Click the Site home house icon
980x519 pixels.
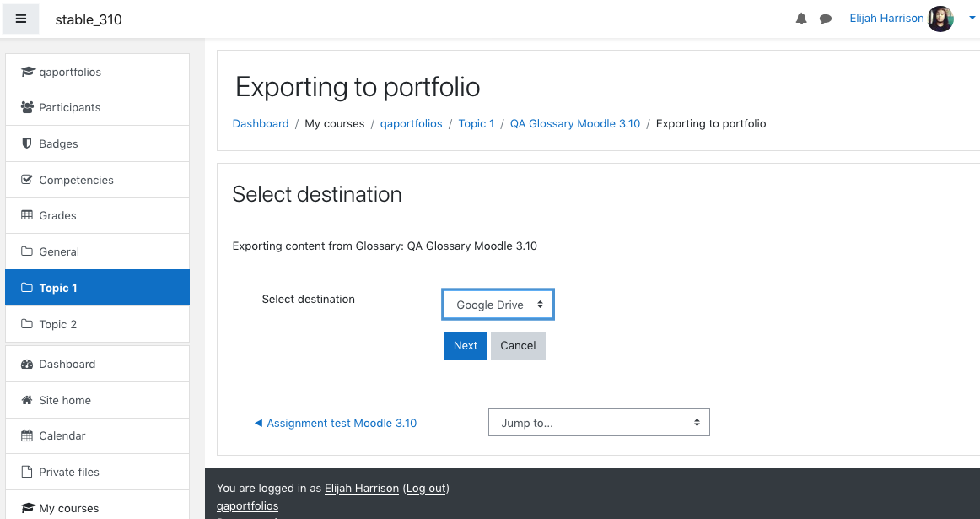click(27, 400)
